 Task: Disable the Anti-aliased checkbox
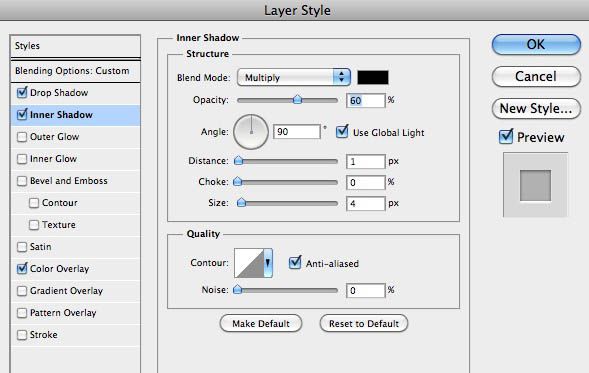tap(295, 263)
